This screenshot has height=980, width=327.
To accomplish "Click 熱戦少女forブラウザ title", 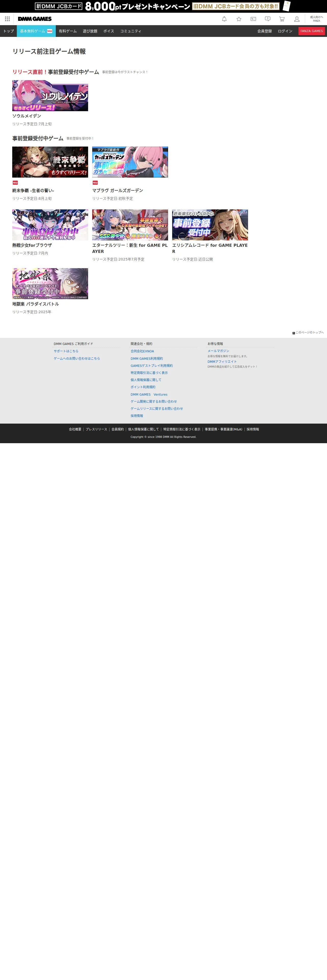I will coord(32,245).
